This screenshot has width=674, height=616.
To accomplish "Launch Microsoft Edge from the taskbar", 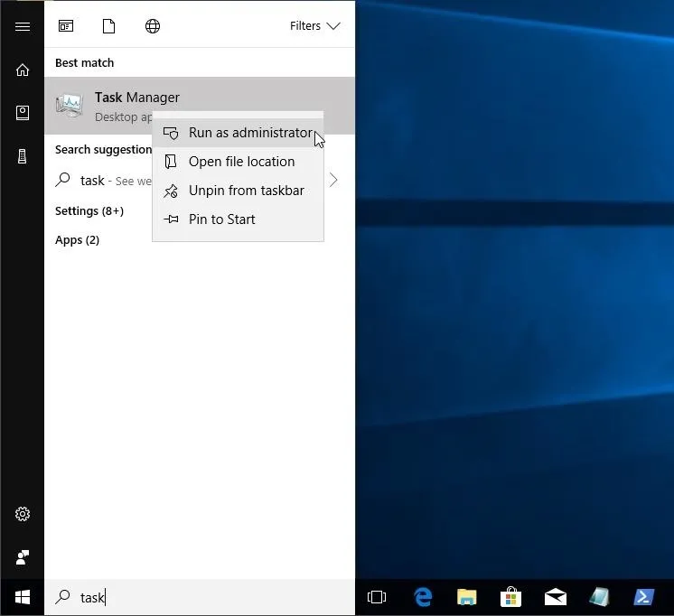I will coord(423,597).
